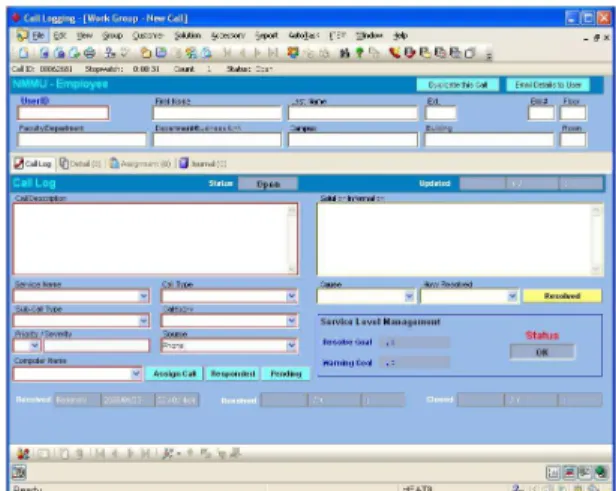Click the blank window icon at the toolbar end
Image resolution: width=616 pixels, height=491 pixels.
470,53
